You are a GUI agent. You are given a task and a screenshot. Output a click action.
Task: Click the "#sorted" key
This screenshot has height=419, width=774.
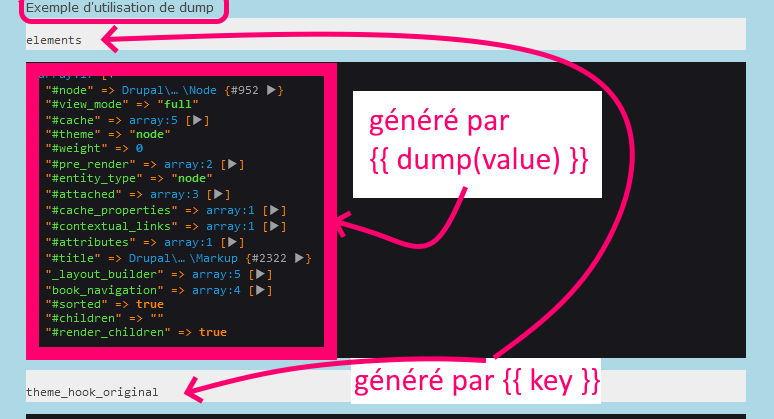(x=77, y=305)
